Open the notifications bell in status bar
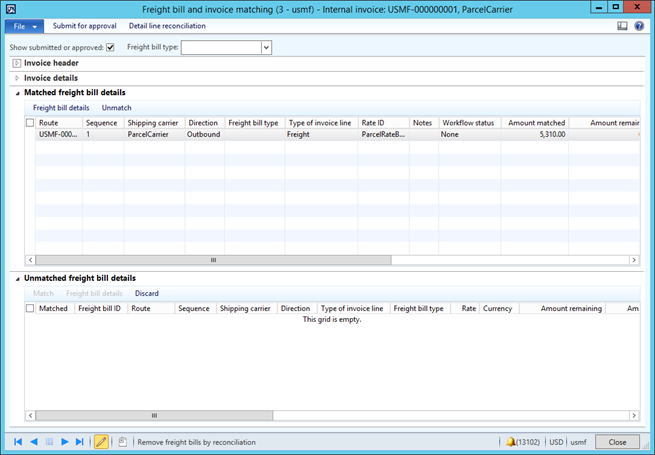 point(510,441)
